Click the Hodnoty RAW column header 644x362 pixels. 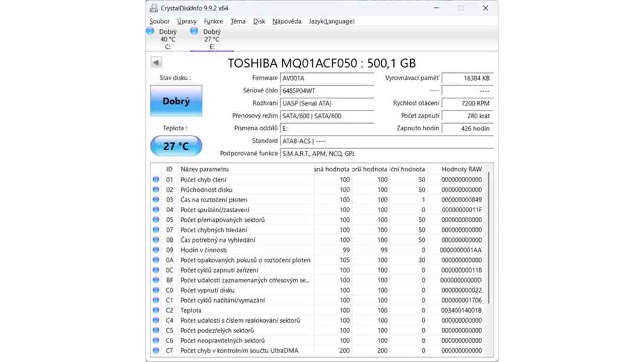pos(457,169)
